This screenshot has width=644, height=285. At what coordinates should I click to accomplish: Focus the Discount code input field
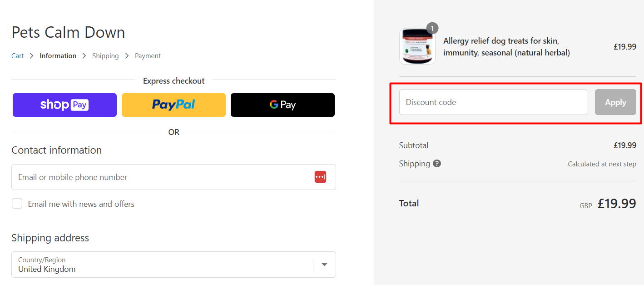(492, 102)
